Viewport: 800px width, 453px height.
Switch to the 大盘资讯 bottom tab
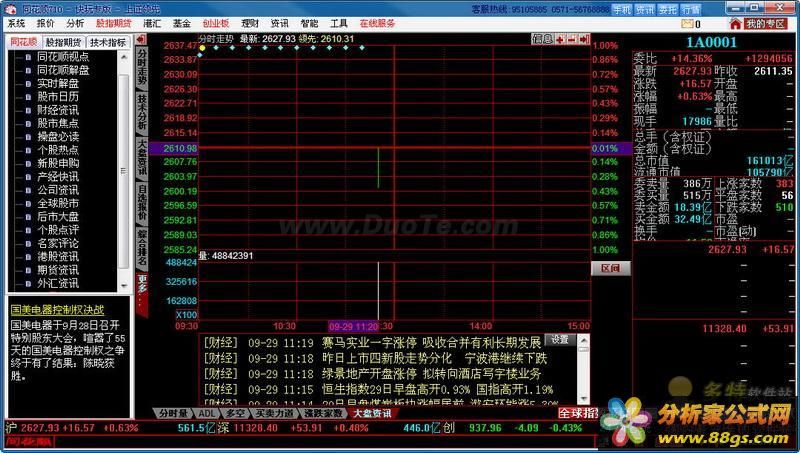371,413
